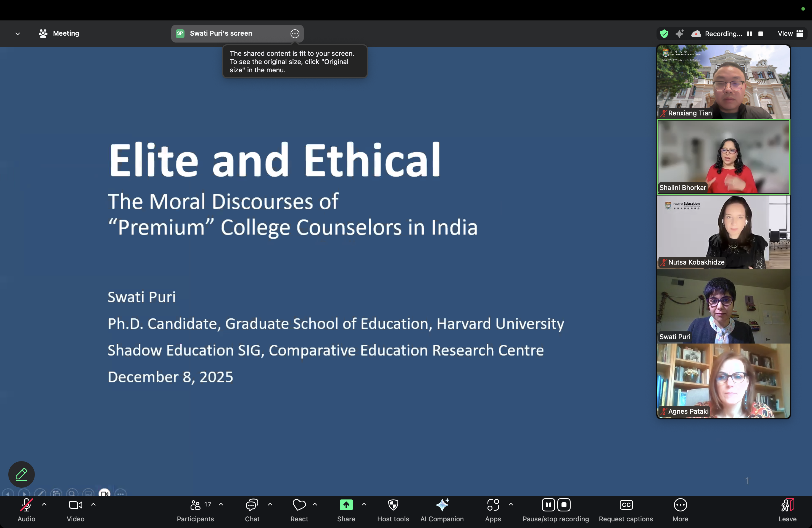The height and width of the screenshot is (528, 812).
Task: Click the Request captions CC icon
Action: pyautogui.click(x=626, y=505)
